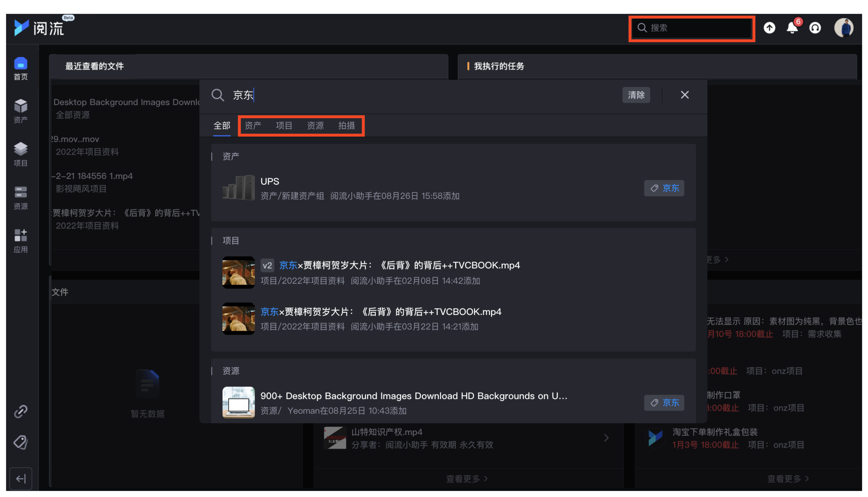Open the notifications bell with 6 badge

793,27
